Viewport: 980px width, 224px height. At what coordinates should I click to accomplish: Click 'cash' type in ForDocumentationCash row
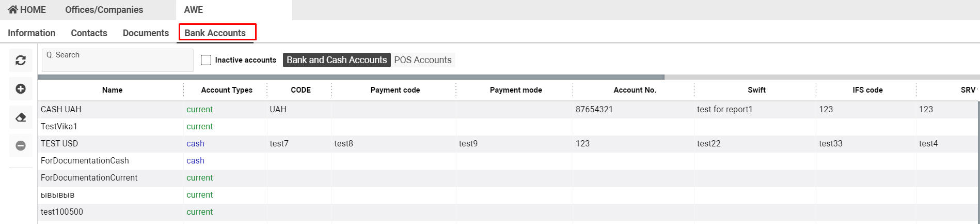click(x=195, y=161)
